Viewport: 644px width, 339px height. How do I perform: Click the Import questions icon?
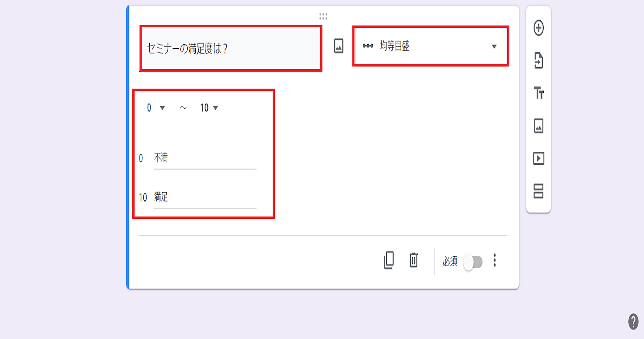[x=539, y=60]
